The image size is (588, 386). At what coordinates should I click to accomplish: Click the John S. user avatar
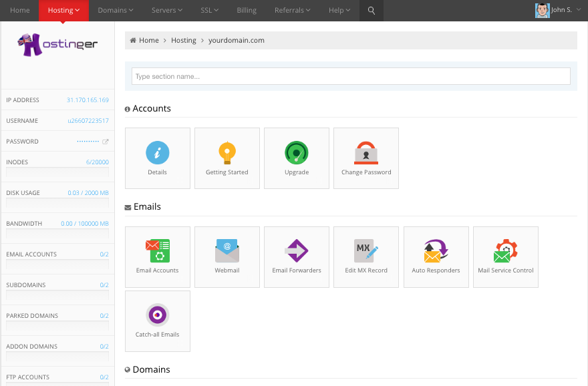coord(543,11)
